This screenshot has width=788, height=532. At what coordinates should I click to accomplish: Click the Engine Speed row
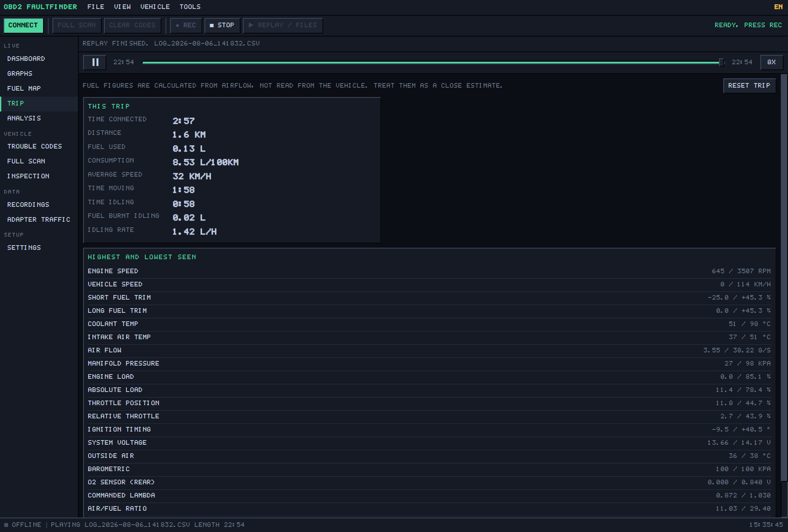point(429,271)
